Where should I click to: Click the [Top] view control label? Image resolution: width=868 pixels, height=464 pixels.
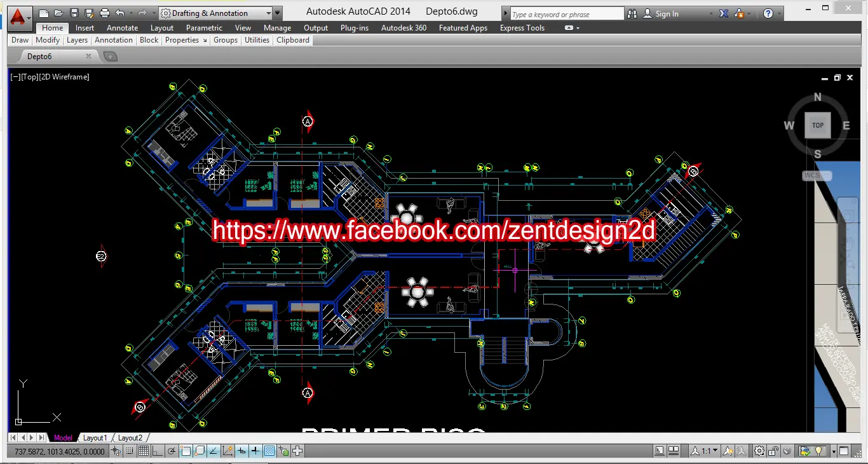29,77
